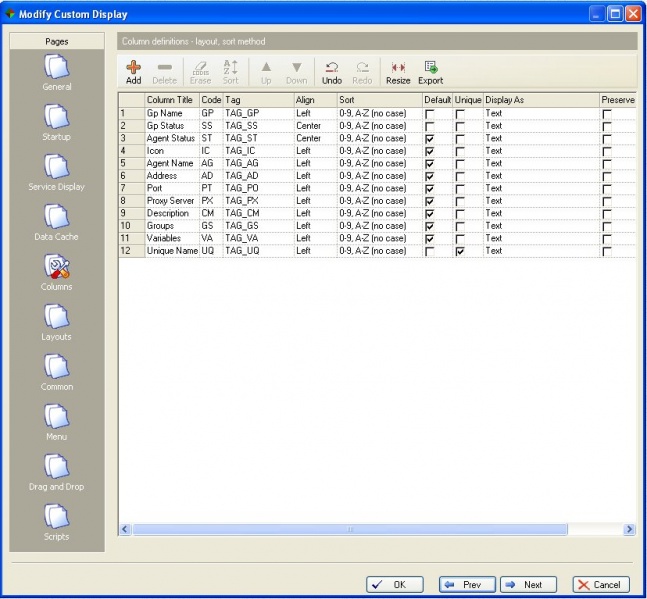Enable Default checkbox for Gp Name row
Image resolution: width=647 pixels, height=599 pixels.
pos(430,115)
